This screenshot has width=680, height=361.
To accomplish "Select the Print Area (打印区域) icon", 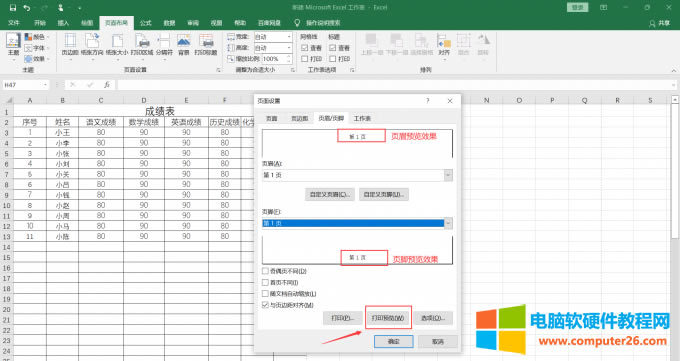I will point(142,44).
